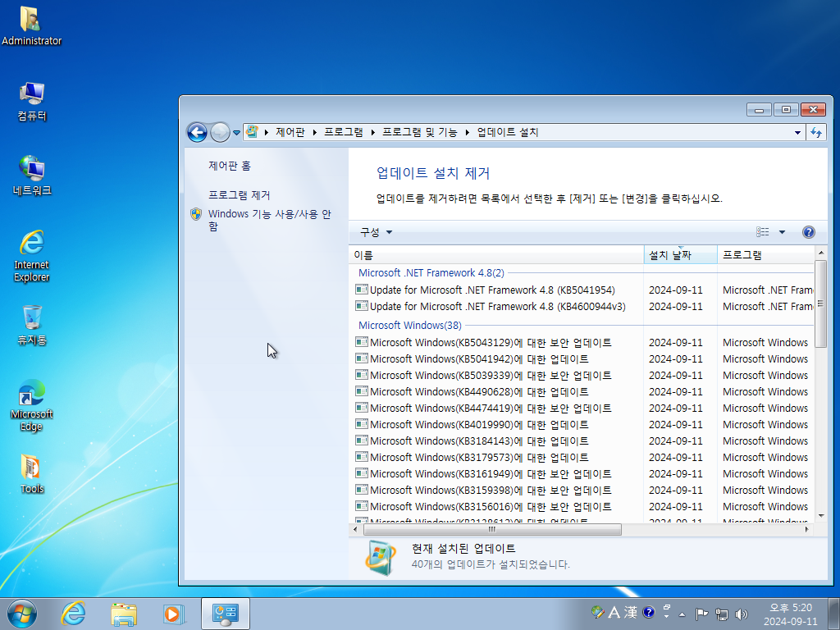Open Windows 기능 사용/사용 안 함 link

[x=269, y=220]
